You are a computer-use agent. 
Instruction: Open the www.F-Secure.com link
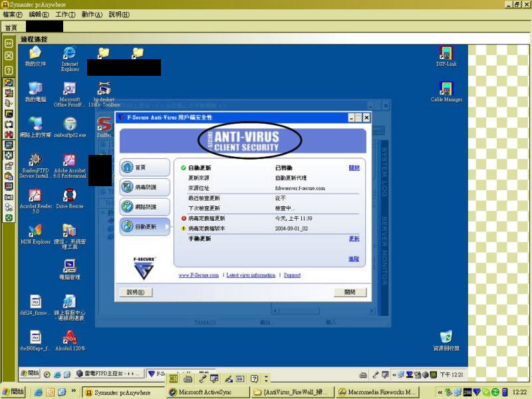tap(198, 275)
